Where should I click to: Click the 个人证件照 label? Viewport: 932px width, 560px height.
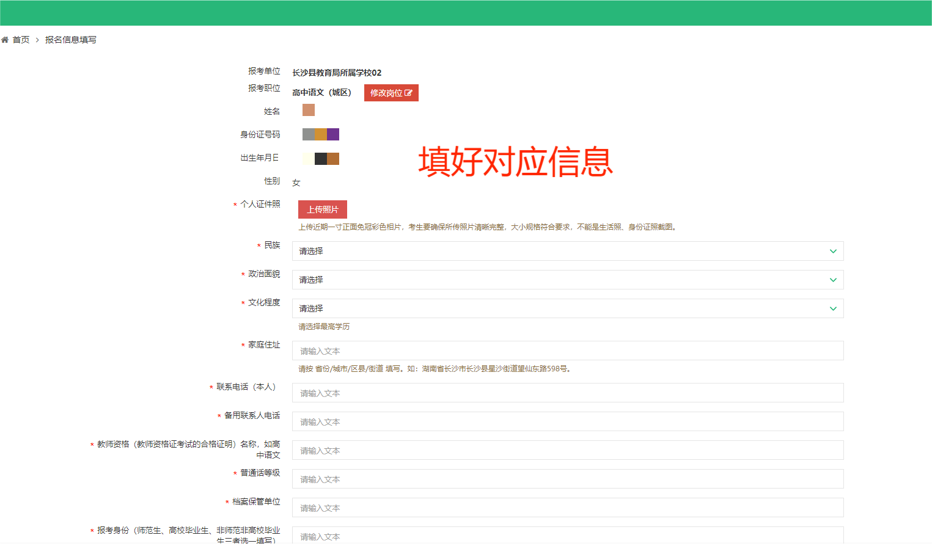(260, 204)
